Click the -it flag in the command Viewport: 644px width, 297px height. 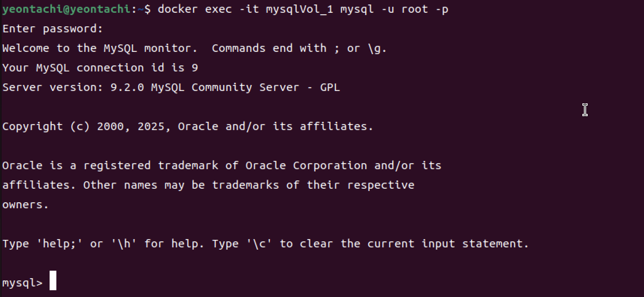pos(249,9)
